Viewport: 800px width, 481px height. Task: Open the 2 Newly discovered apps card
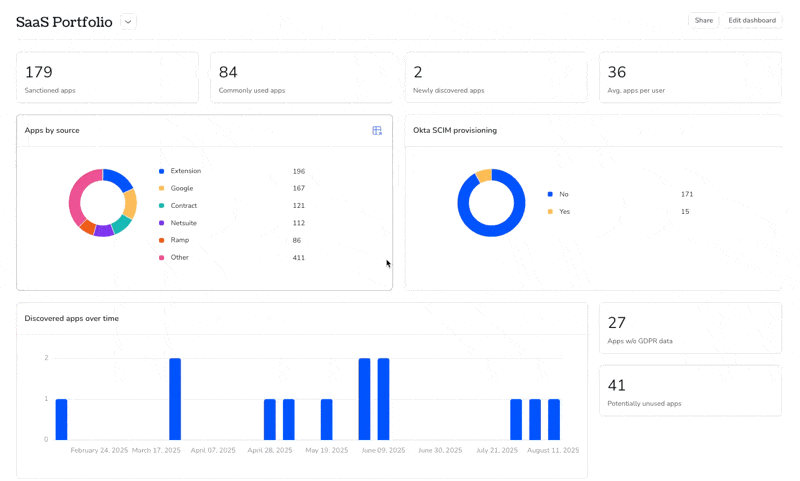point(496,78)
